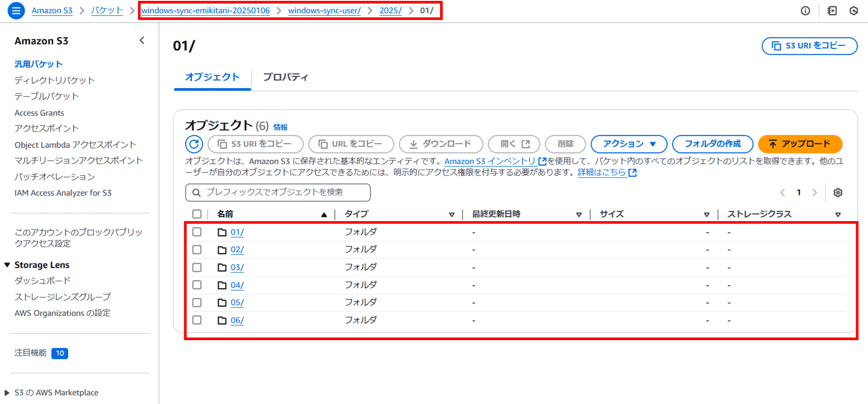Open the CloudShell panel icon in header
Image resolution: width=868 pixels, height=404 pixels.
832,10
